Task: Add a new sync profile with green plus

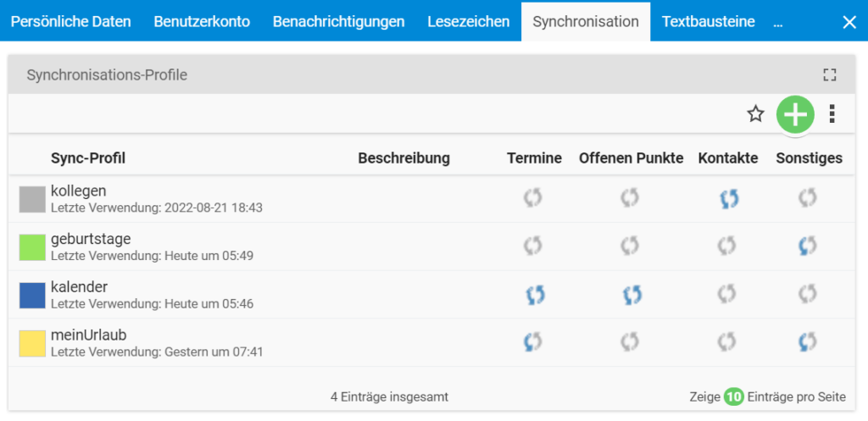Action: 795,114
